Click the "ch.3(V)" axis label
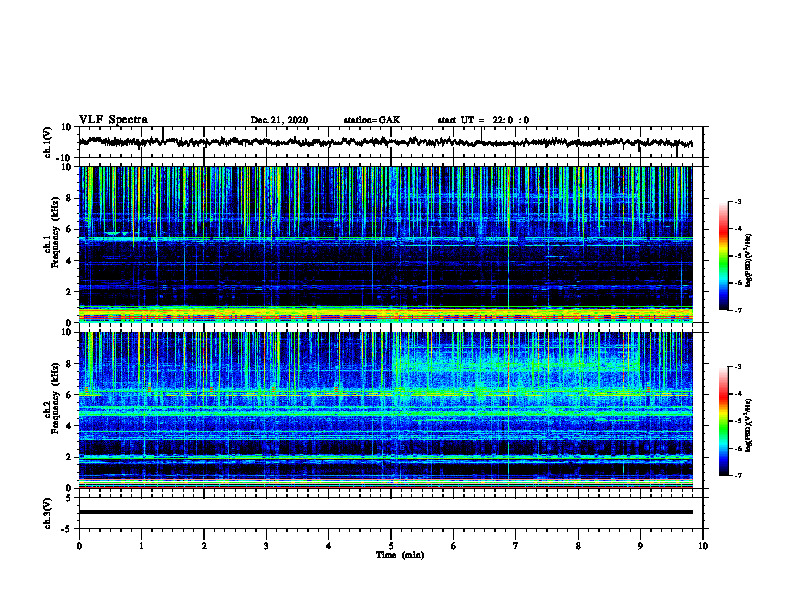 (x=48, y=513)
